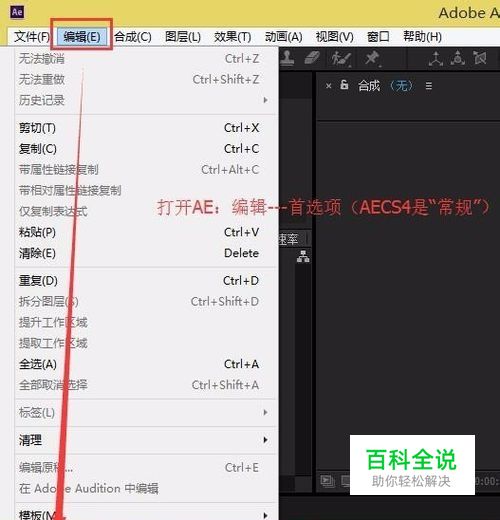Open the 视图(V) menu
This screenshot has width=500, height=520.
[x=334, y=37]
